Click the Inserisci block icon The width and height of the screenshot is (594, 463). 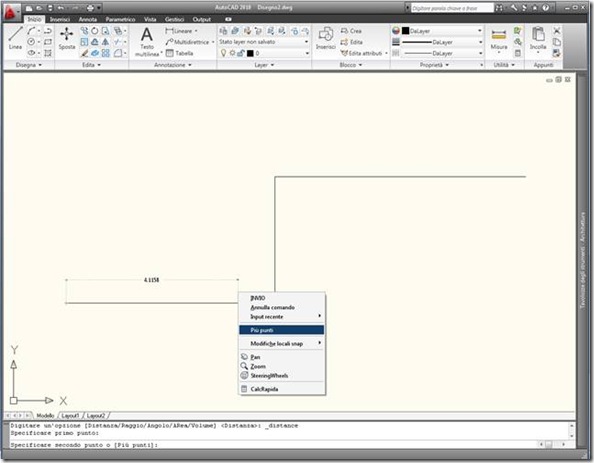[x=326, y=38]
